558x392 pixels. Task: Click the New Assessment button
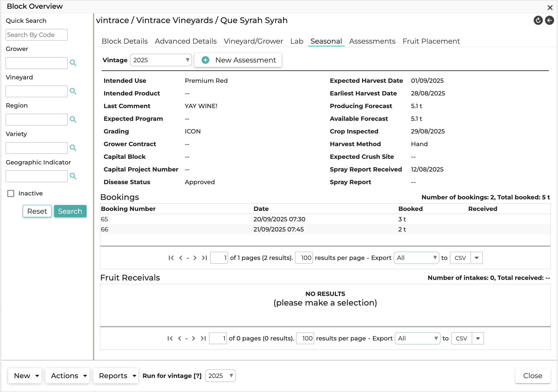coord(238,60)
